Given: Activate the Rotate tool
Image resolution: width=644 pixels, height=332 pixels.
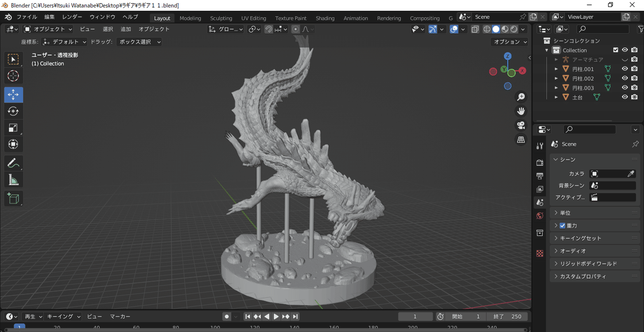Looking at the screenshot, I should click(x=13, y=111).
